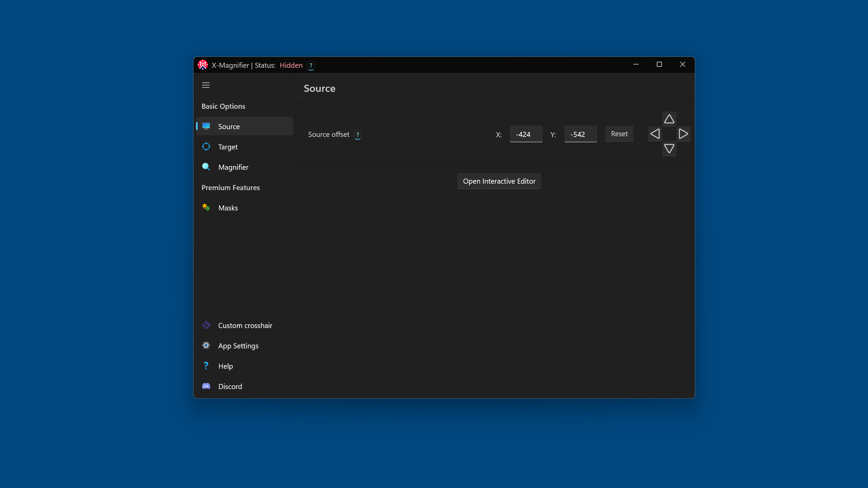
Task: Nudge source offset left with arrow button
Action: [655, 134]
